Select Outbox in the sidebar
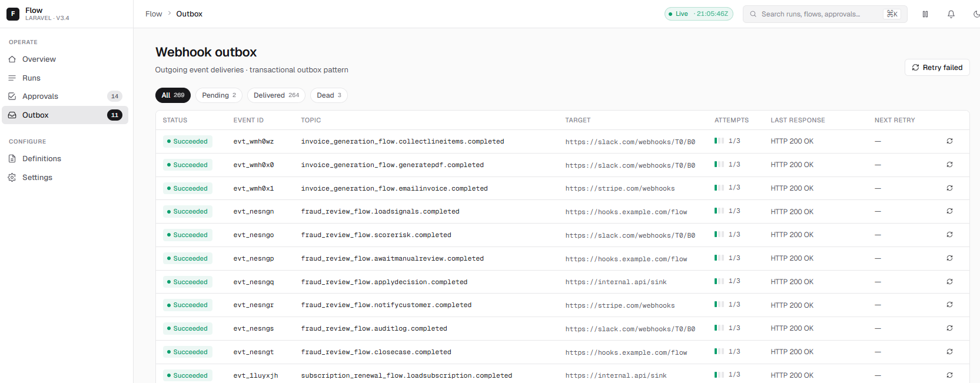 65,115
